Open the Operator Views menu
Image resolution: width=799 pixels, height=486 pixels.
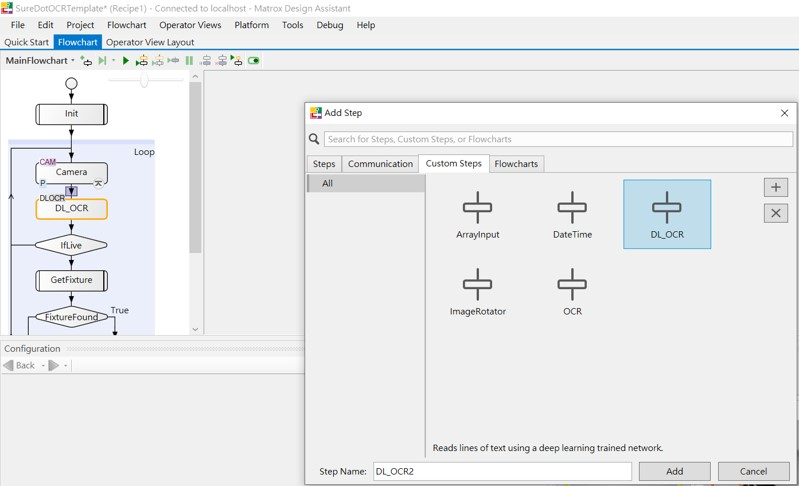point(190,25)
